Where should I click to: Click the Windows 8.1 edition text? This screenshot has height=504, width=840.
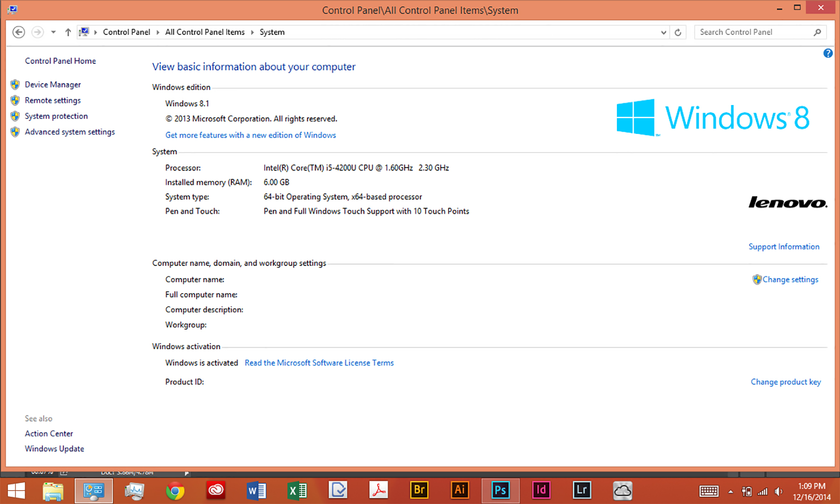(187, 104)
